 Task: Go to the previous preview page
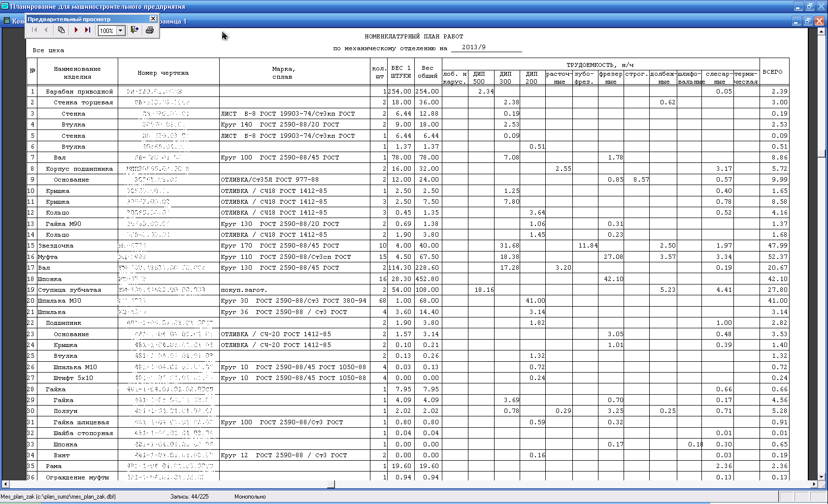pyautogui.click(x=46, y=30)
